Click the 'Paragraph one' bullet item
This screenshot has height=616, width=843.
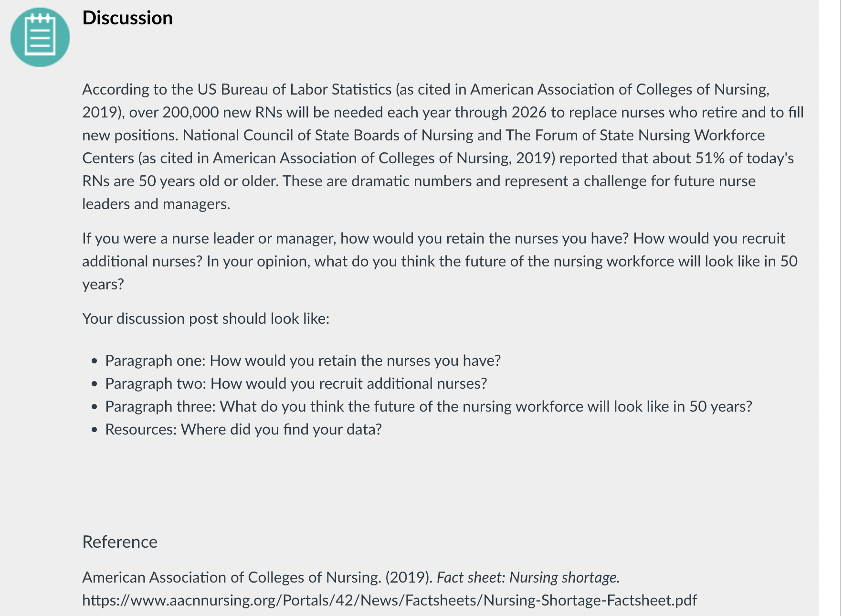[x=303, y=361]
